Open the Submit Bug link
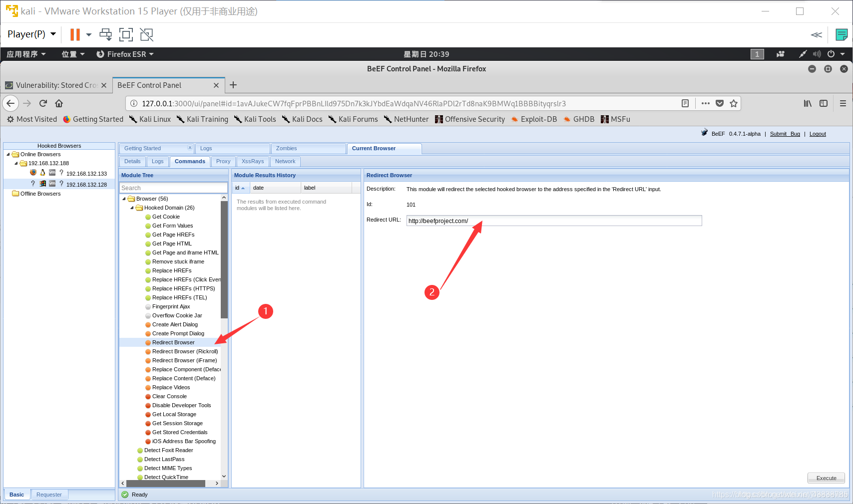853x504 pixels. tap(785, 134)
